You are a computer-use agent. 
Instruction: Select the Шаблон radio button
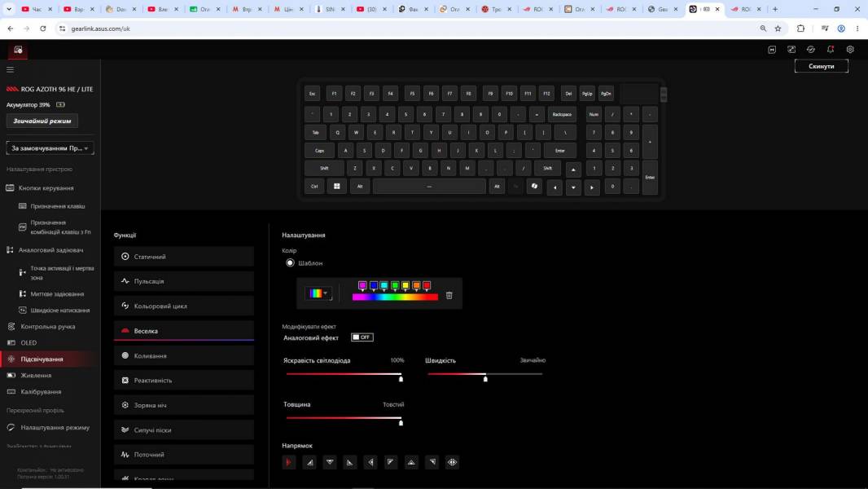[x=290, y=262]
